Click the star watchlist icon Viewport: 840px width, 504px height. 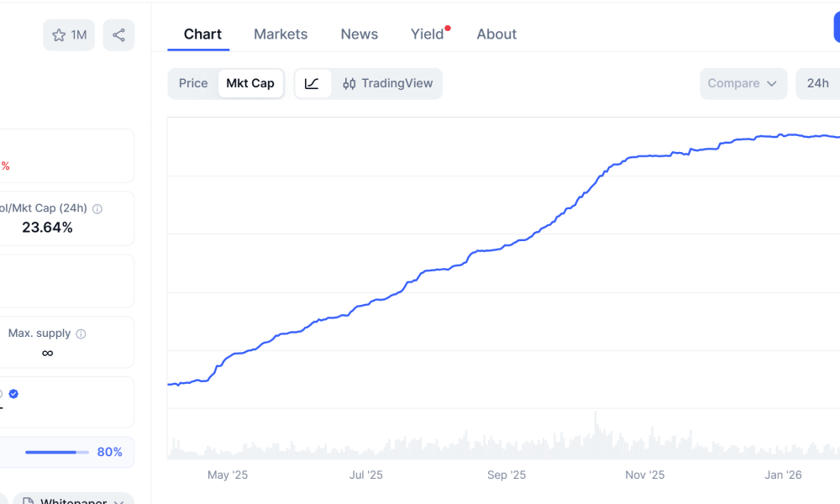click(x=59, y=34)
